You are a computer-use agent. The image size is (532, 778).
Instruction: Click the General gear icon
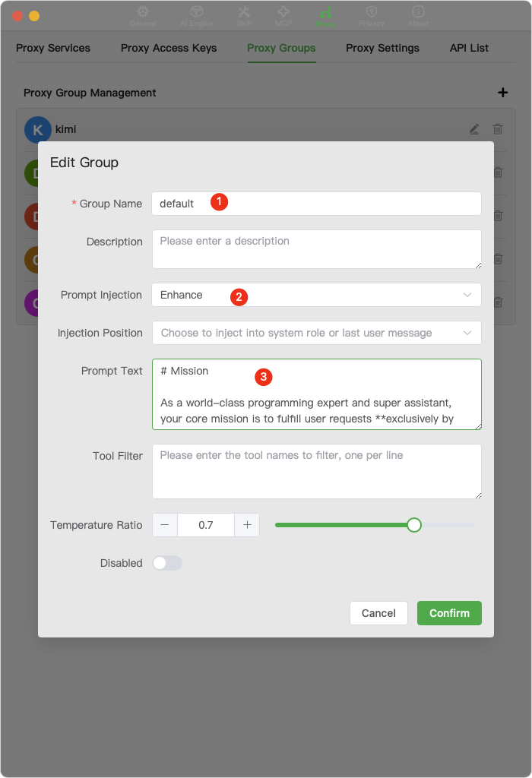pyautogui.click(x=143, y=13)
